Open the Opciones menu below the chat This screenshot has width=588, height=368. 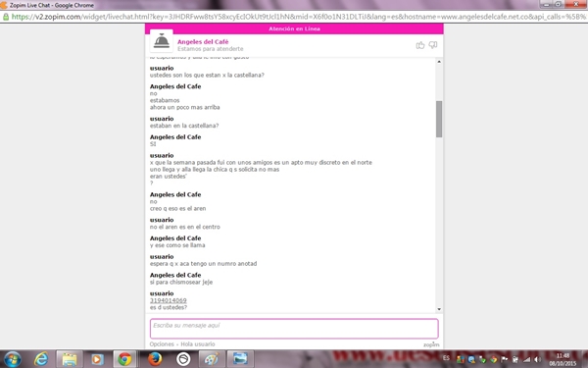tap(162, 344)
